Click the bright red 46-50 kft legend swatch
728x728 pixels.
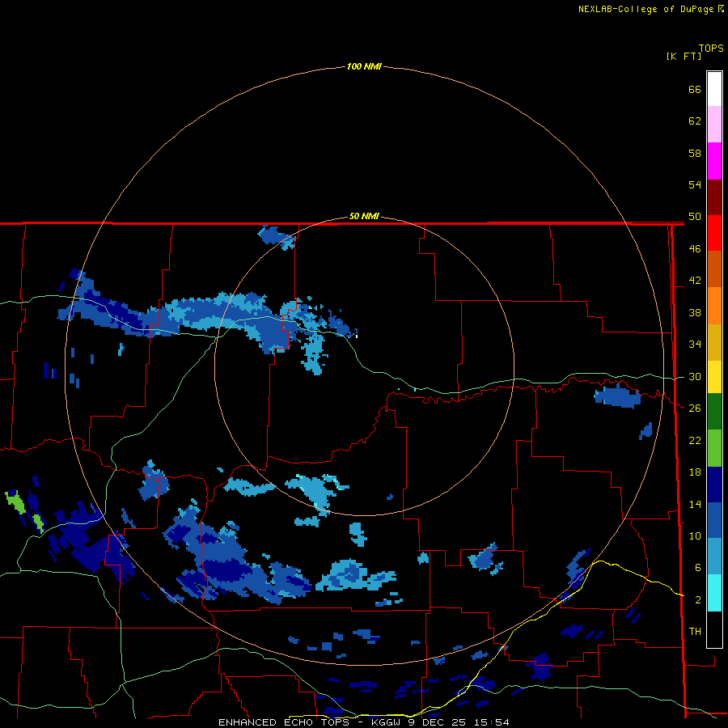pyautogui.click(x=714, y=233)
